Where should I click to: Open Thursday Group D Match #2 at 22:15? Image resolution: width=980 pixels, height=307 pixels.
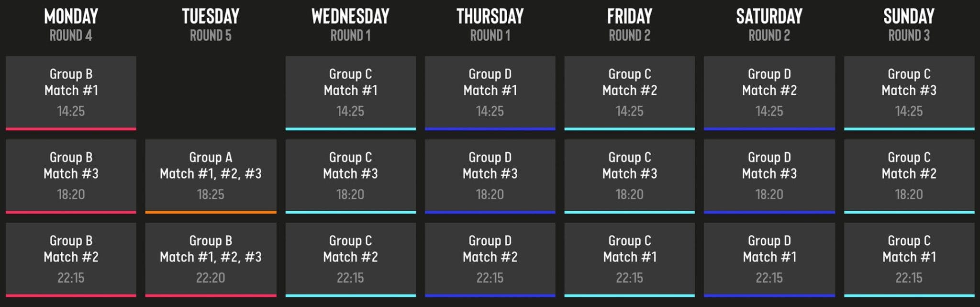(490, 260)
